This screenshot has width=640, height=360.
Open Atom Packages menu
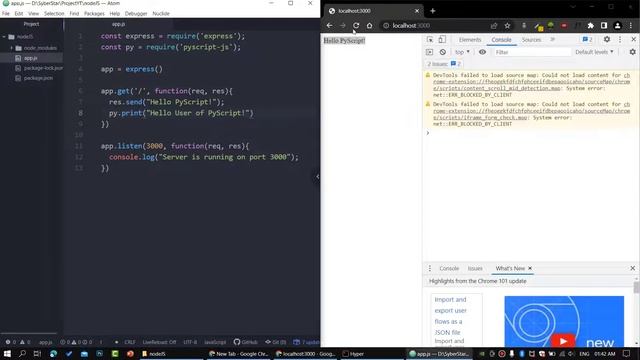(94, 13)
